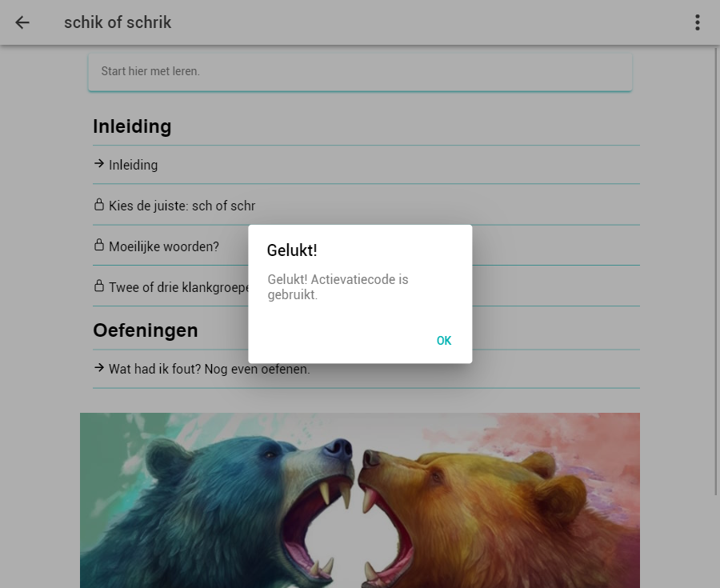Click arrow icon beside 'Wat had ik fout?'

coord(99,368)
